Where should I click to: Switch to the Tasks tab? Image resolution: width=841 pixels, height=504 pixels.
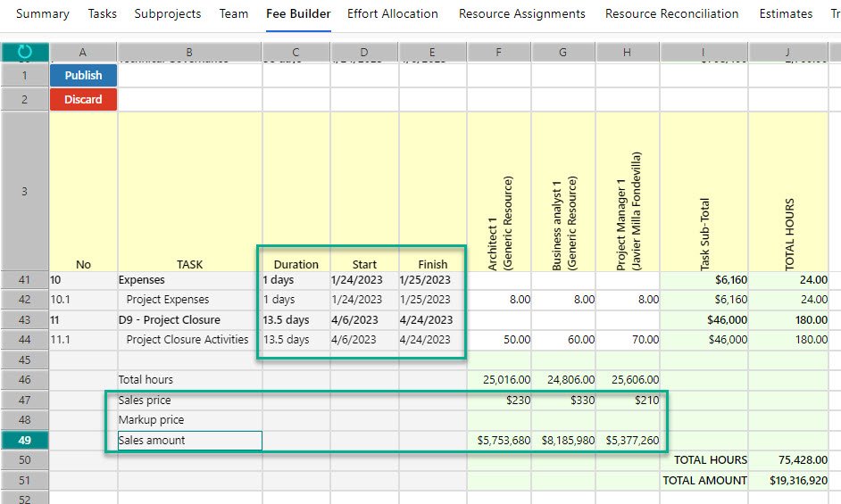pyautogui.click(x=102, y=13)
